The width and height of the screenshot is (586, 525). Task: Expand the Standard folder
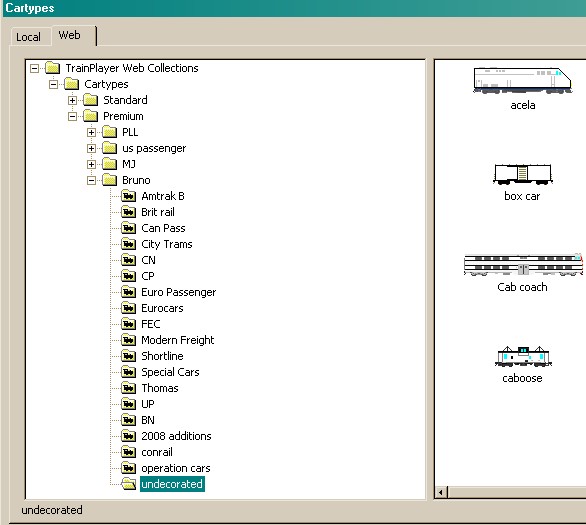(x=72, y=100)
